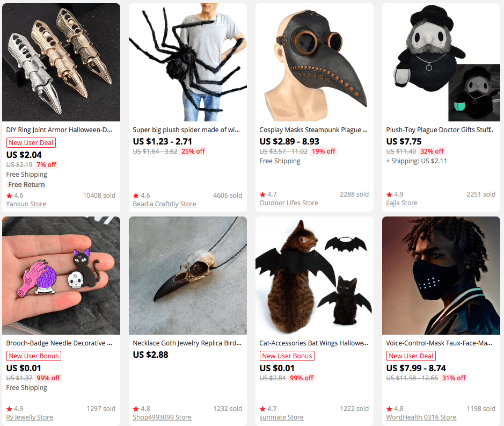This screenshot has height=426, width=504.
Task: Select the New User Deal badge on ring armor
Action: click(x=31, y=142)
